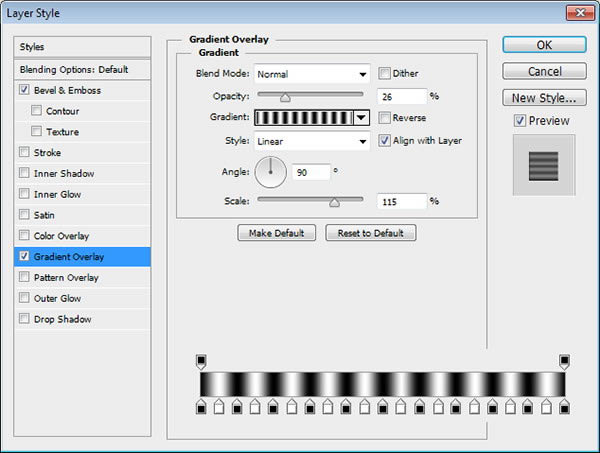This screenshot has width=600, height=453.
Task: Click the large gradient bar in editor
Action: pyautogui.click(x=383, y=384)
